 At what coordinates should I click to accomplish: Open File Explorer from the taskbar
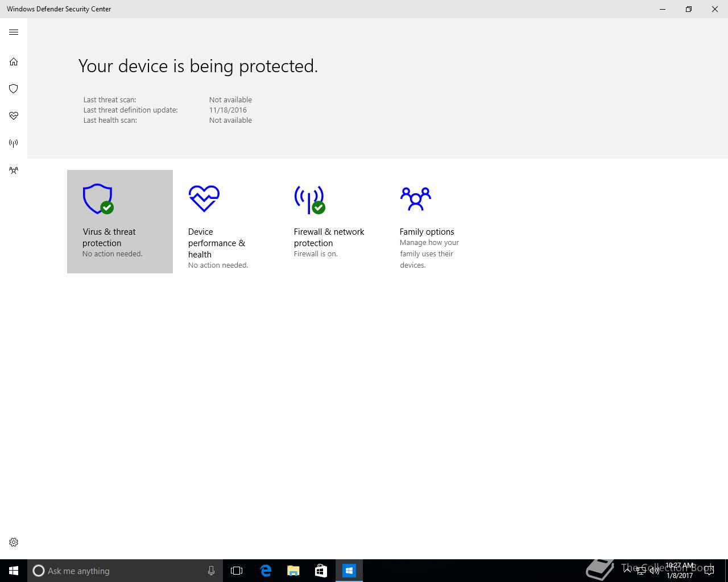(293, 571)
